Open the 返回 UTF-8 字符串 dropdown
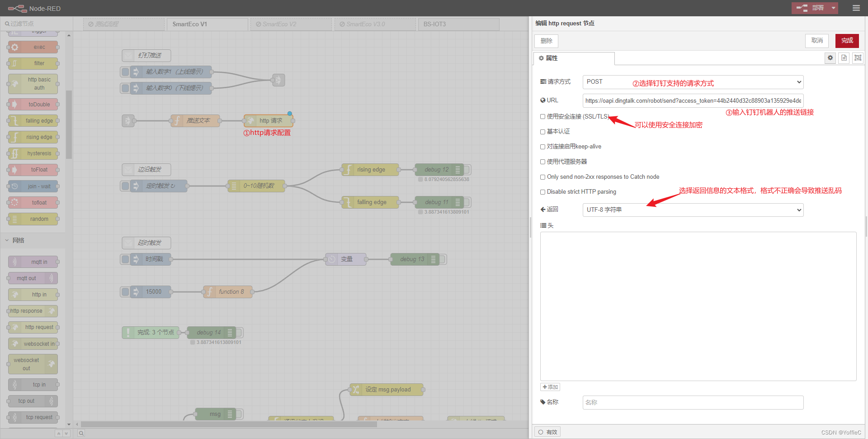 (x=693, y=210)
